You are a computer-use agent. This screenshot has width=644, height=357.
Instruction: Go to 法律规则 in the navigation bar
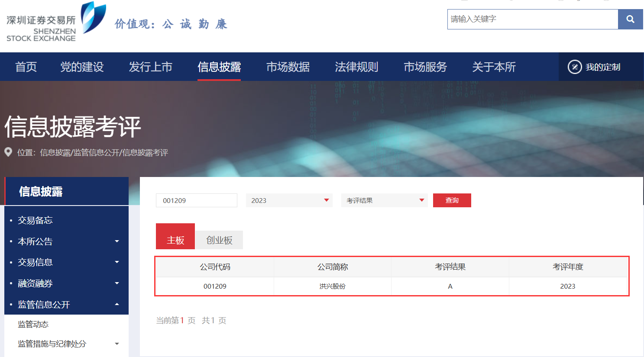(356, 67)
